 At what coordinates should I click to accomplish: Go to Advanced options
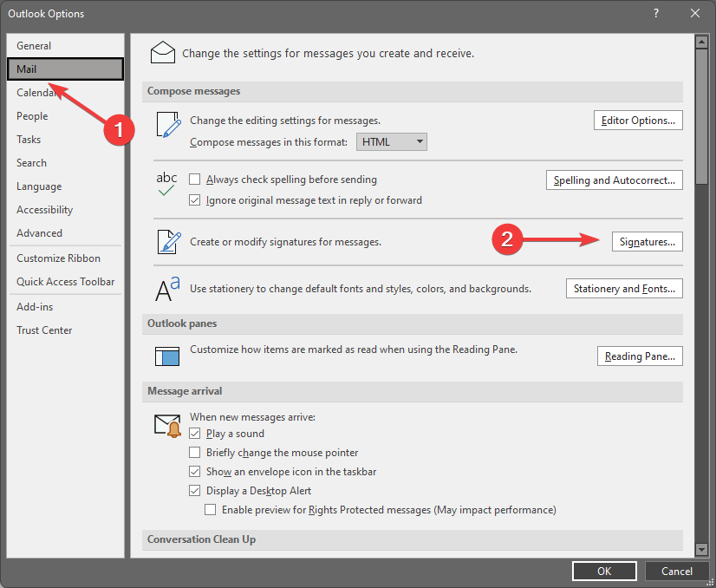click(x=65, y=233)
